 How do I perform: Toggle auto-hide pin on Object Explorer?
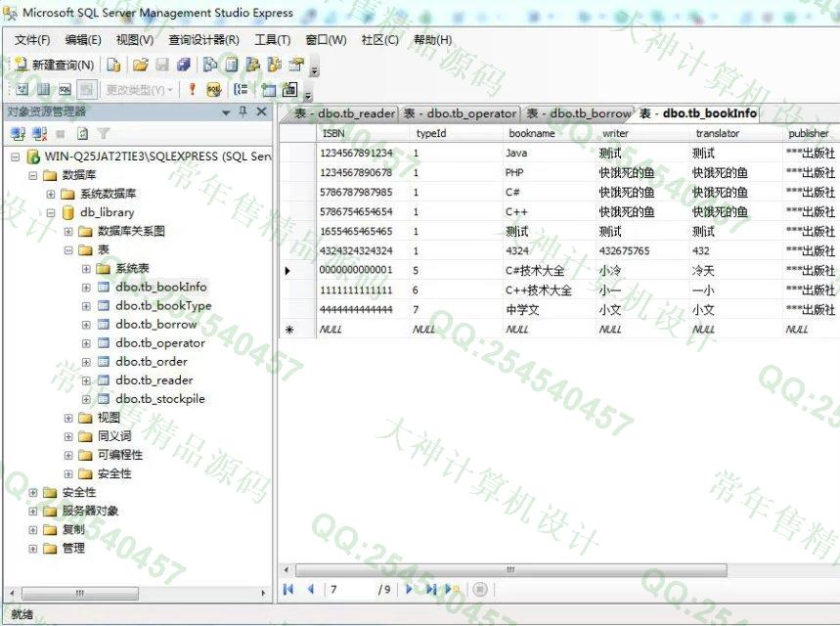tap(243, 112)
